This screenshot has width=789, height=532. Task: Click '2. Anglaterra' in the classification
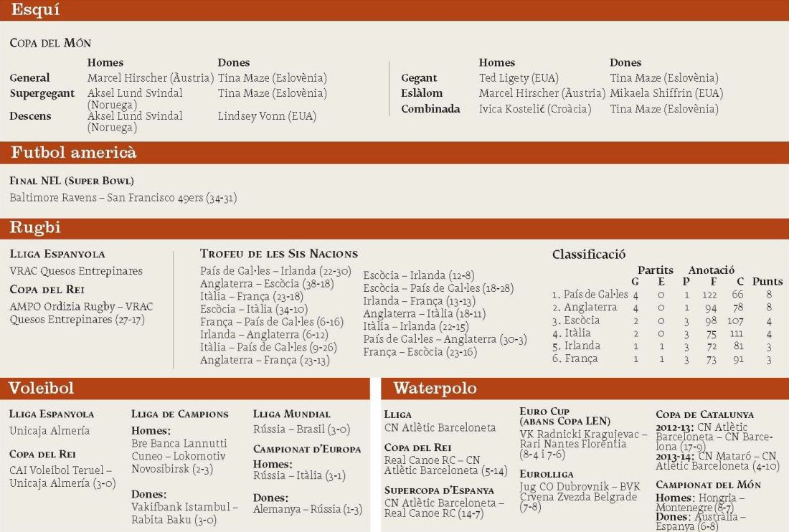pyautogui.click(x=584, y=308)
